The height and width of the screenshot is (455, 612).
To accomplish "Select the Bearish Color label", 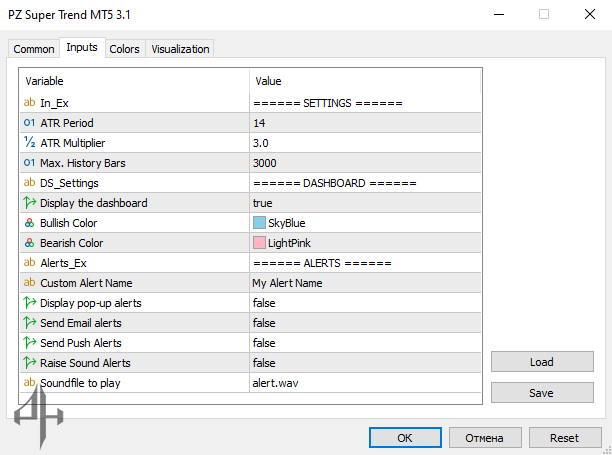I will (x=72, y=243).
